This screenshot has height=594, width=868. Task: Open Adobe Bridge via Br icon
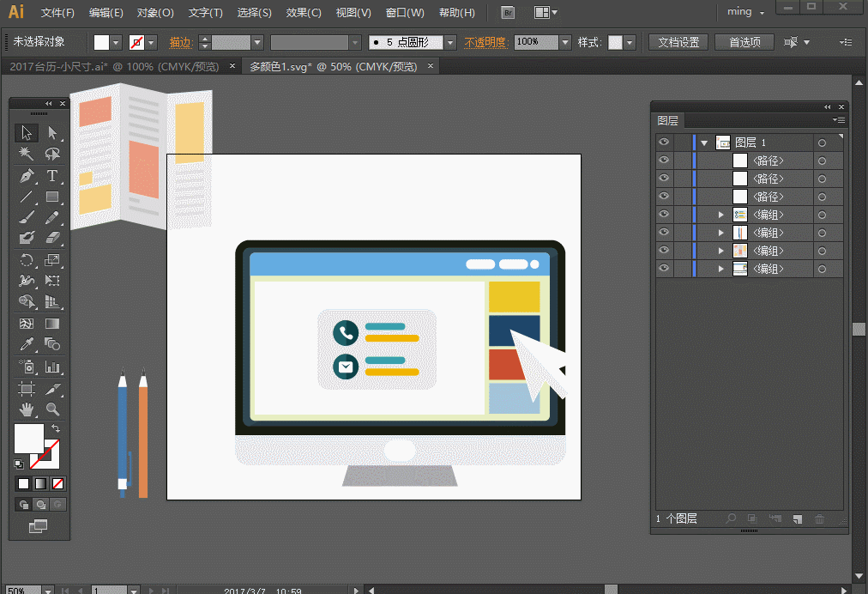508,12
